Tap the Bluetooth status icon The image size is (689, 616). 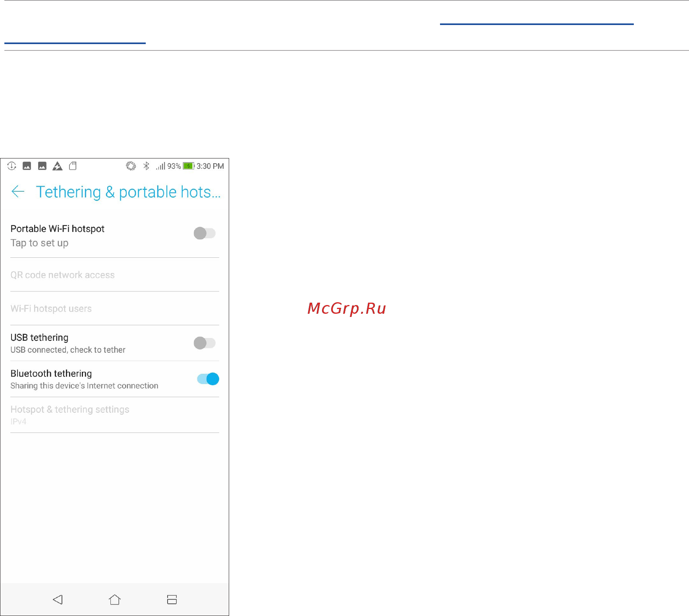(x=147, y=166)
